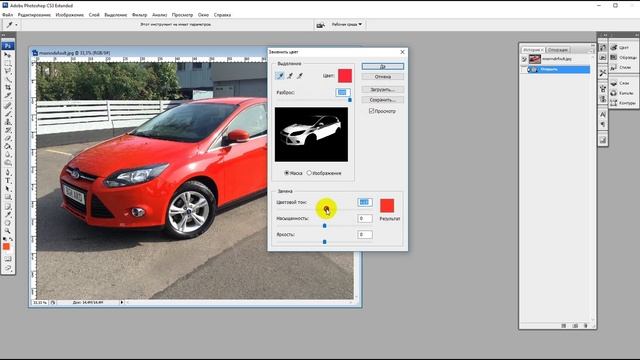Open the tool preset picker dropdown
Image resolution: width=640 pixels, height=360 pixels.
pos(16,25)
